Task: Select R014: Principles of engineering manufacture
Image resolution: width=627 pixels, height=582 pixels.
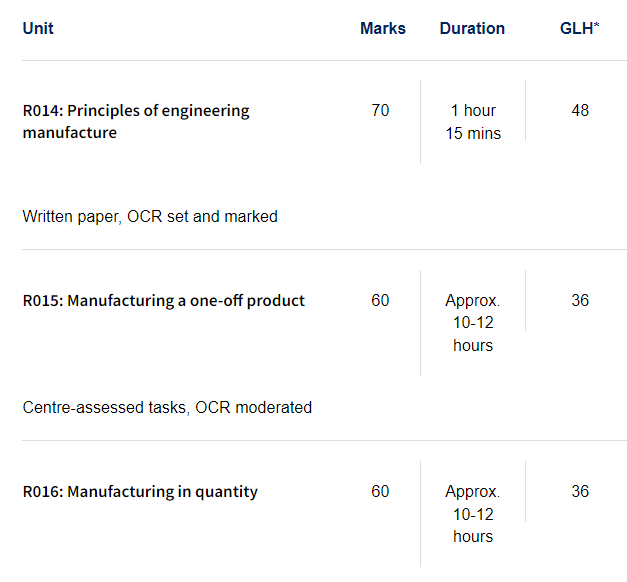Action: (136, 122)
